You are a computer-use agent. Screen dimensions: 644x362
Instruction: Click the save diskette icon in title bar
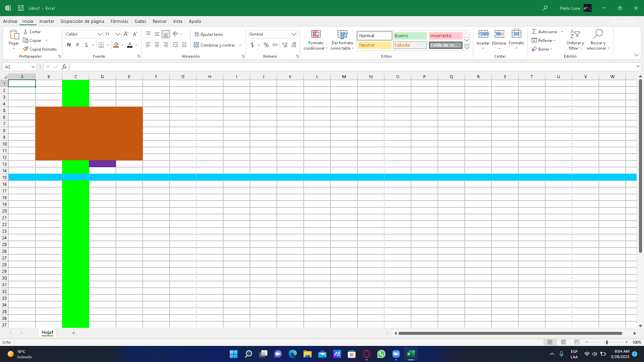click(21, 8)
